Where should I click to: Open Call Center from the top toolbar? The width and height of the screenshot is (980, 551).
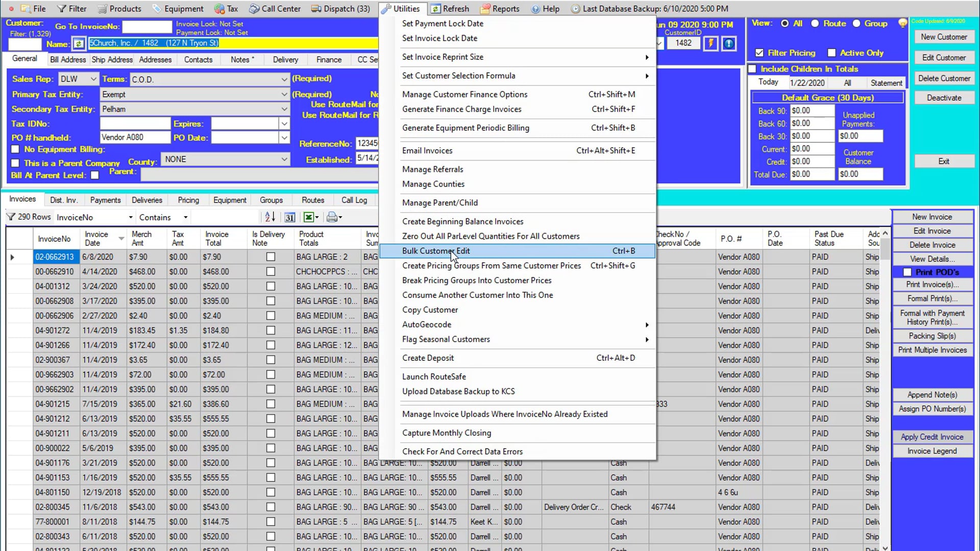pos(275,9)
